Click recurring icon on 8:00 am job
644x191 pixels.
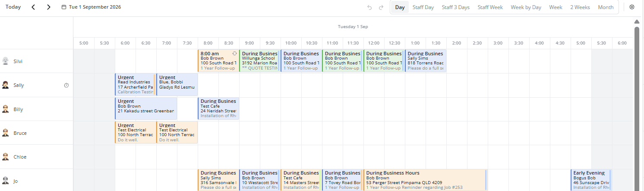click(x=234, y=54)
